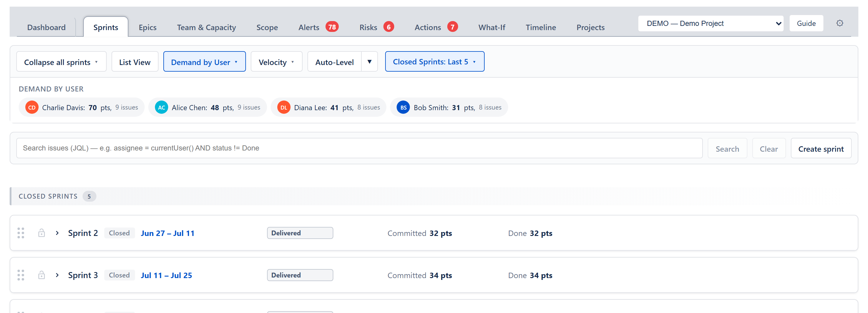Click the Create sprint button
The height and width of the screenshot is (313, 868).
[x=821, y=148]
